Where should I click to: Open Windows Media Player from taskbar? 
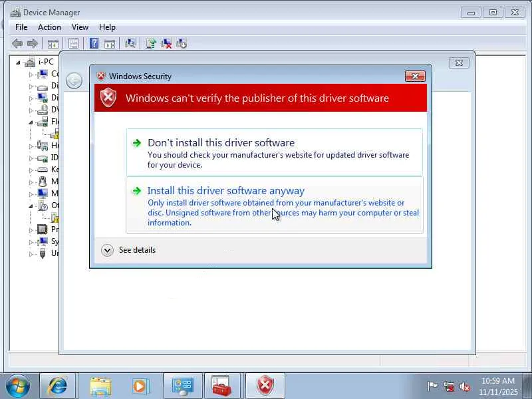140,386
